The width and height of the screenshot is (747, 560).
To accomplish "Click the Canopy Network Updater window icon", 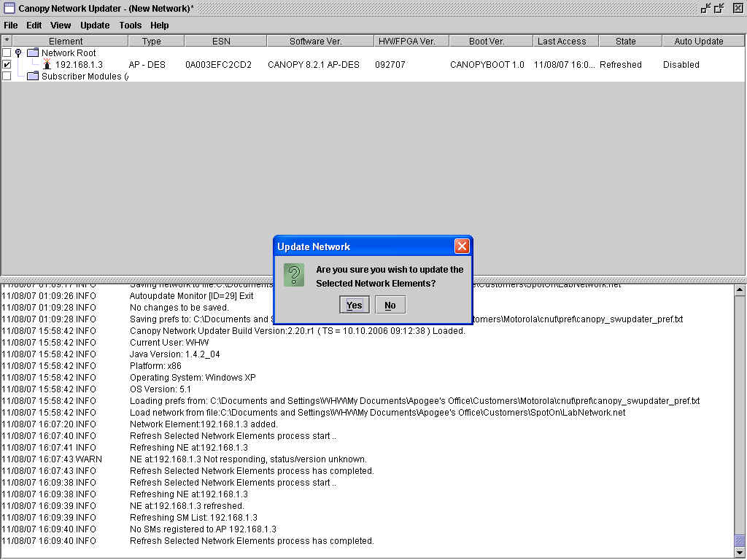I will tap(9, 8).
